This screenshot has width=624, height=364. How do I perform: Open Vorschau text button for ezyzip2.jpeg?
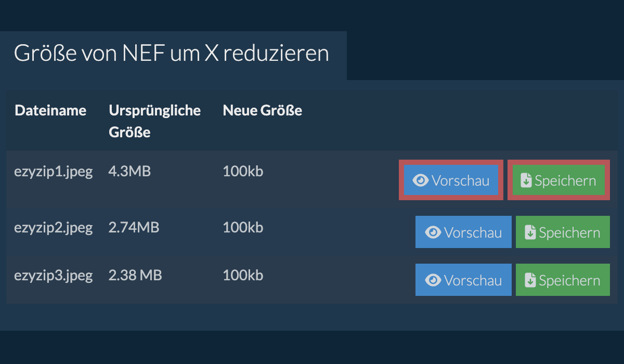tap(473, 232)
